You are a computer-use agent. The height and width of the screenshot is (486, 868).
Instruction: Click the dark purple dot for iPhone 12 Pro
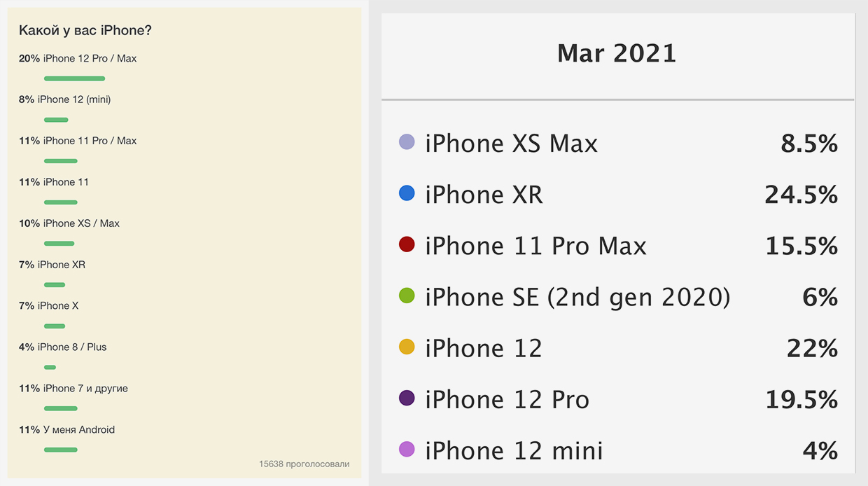click(407, 398)
